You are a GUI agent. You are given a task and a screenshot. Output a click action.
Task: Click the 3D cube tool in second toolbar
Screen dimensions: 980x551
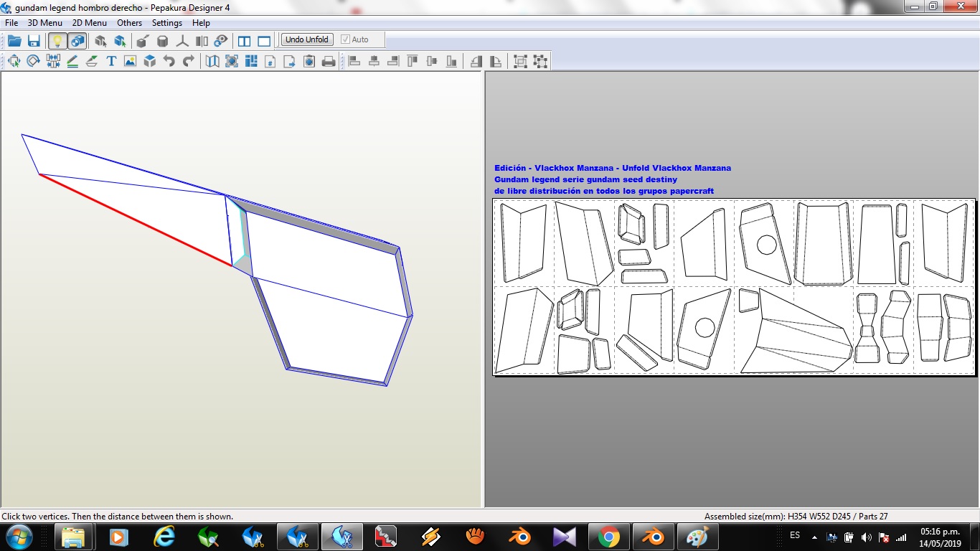pyautogui.click(x=149, y=62)
